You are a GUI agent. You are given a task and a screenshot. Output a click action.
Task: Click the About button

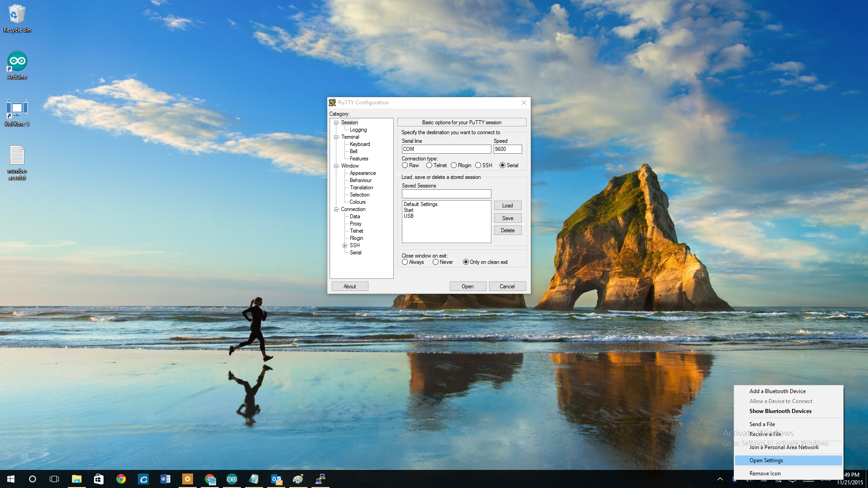(x=350, y=286)
